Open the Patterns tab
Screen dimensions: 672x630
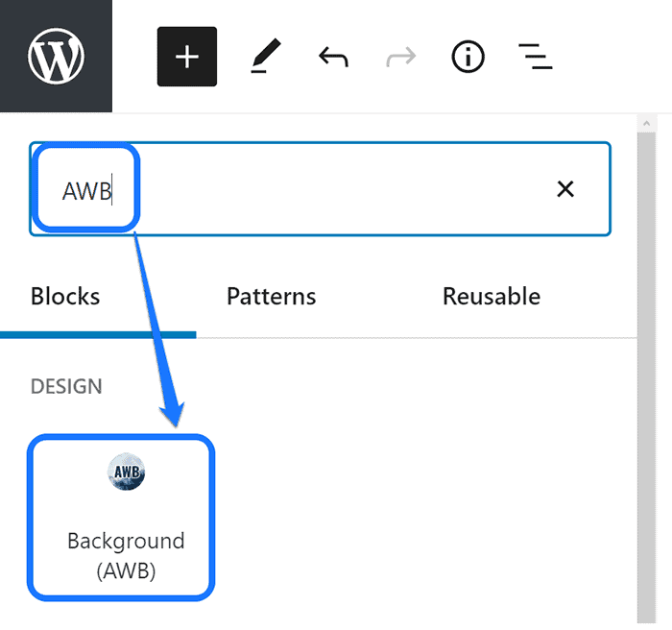pyautogui.click(x=271, y=297)
